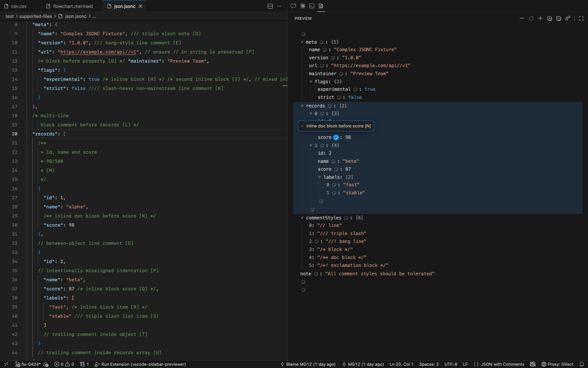This screenshot has height=368, width=588.
Task: Switch to csv.csv tab
Action: 19,6
